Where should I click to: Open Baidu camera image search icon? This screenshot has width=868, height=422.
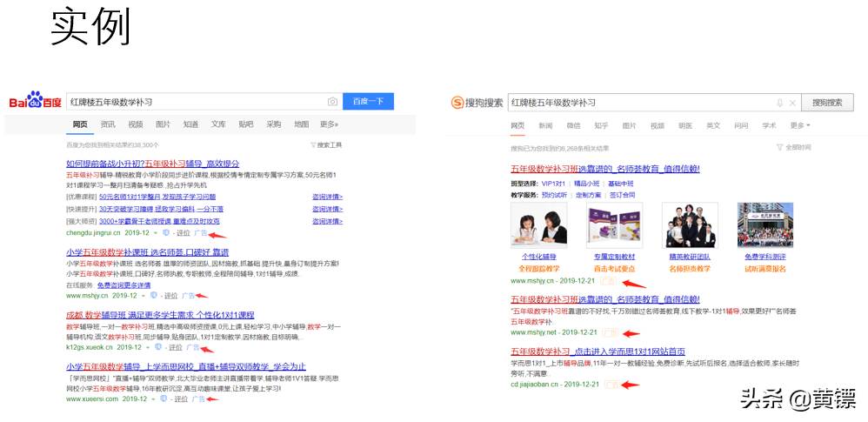pyautogui.click(x=332, y=101)
